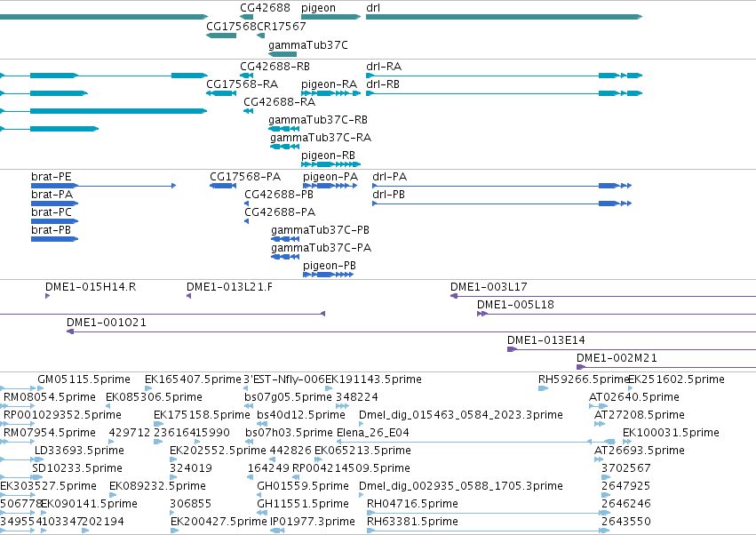Click the CG42688-PB protein label

(279, 195)
